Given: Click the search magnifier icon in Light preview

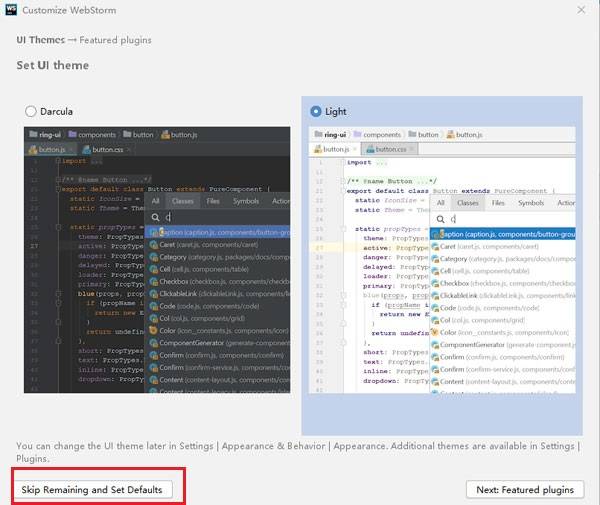Looking at the screenshot, I should tap(440, 219).
